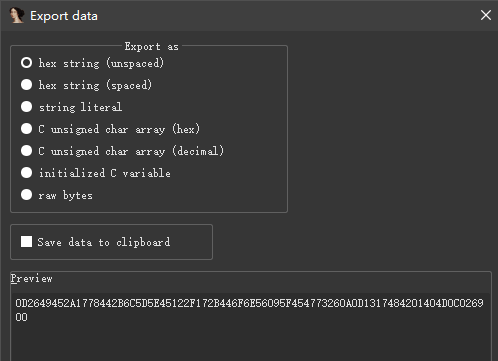This screenshot has width=498, height=361.
Task: Click the 'initialized C variable' label text
Action: pyautogui.click(x=105, y=173)
